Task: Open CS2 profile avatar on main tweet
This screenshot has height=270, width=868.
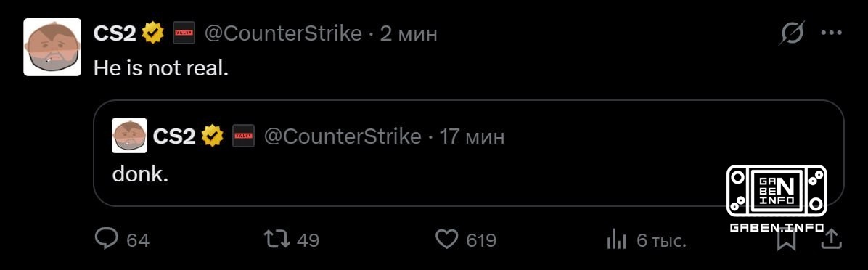Action: [x=52, y=47]
